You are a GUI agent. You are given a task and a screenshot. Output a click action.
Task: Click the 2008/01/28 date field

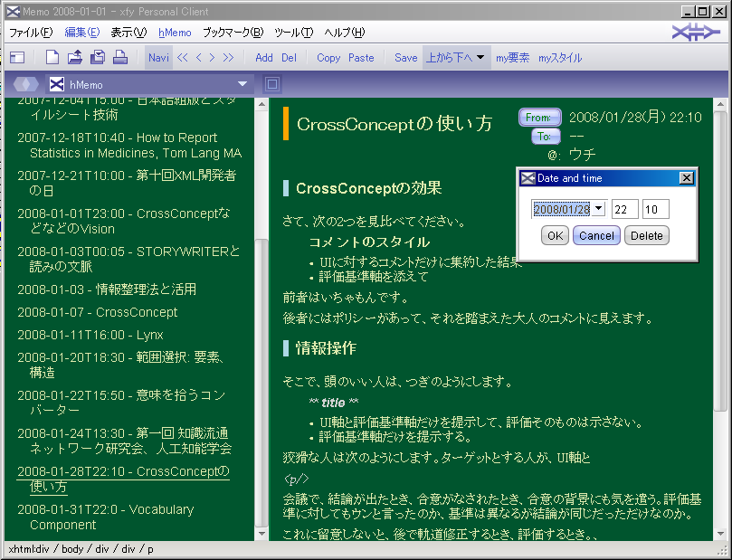click(x=562, y=209)
